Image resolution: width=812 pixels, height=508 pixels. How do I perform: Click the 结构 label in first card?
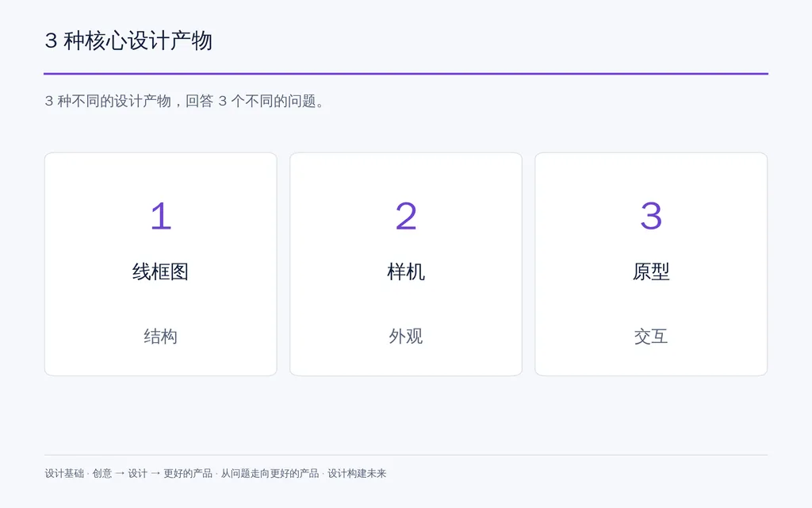160,337
